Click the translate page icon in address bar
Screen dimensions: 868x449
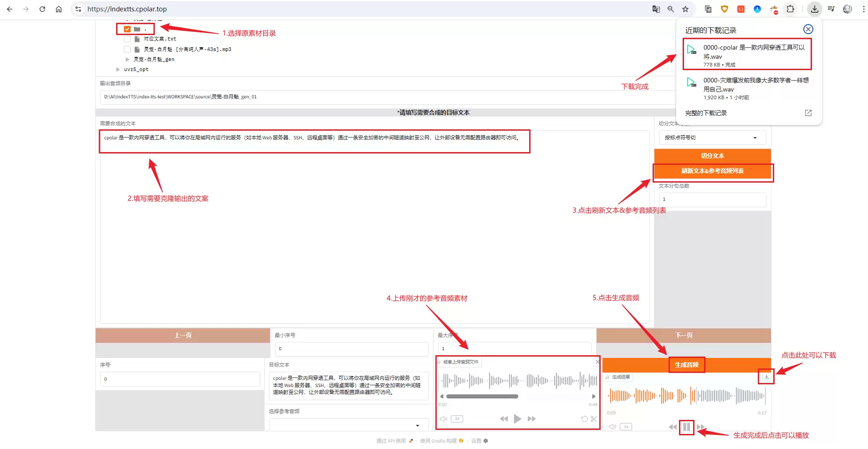pyautogui.click(x=656, y=9)
